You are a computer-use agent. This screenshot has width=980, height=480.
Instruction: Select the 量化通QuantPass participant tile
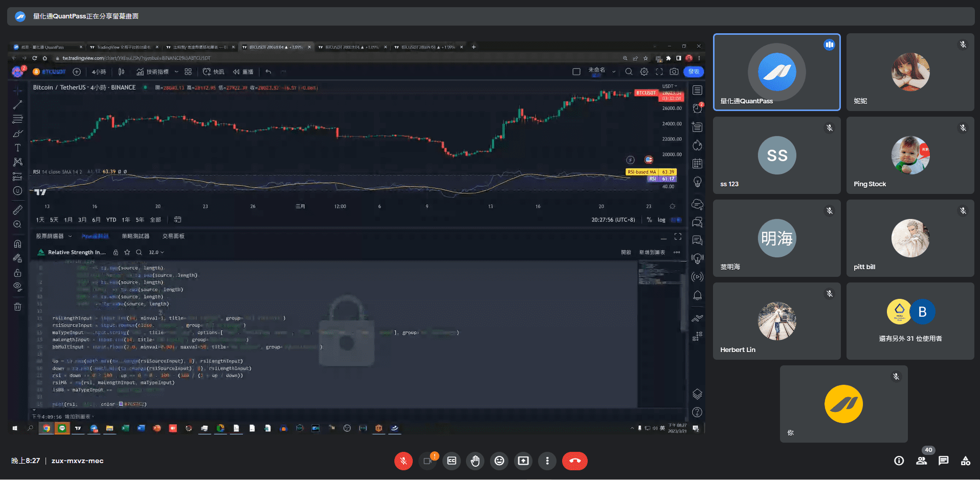[776, 72]
